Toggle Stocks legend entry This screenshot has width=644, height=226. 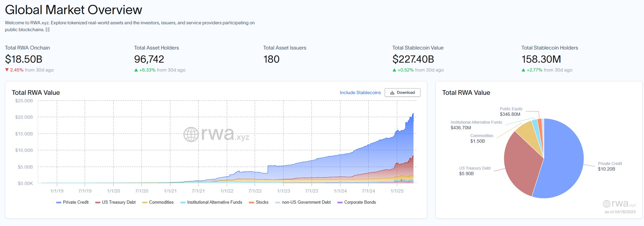[259, 202]
